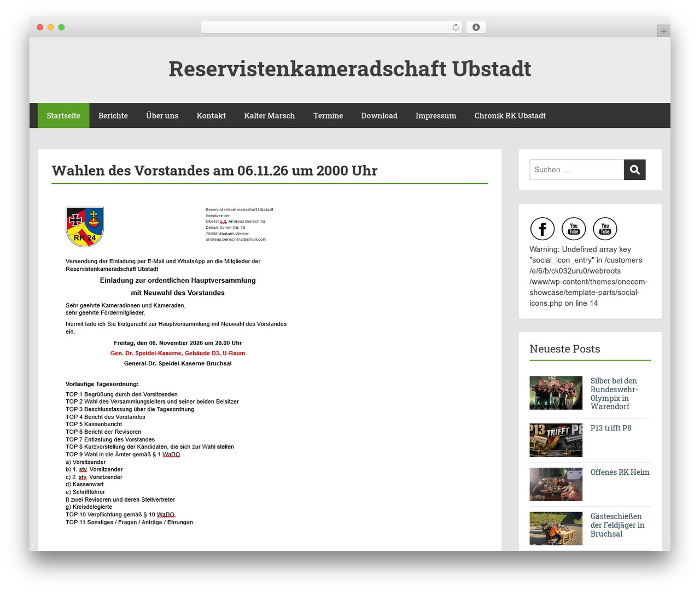Click the 'Warning: Undefined array key' message
The image size is (700, 593).
588,276
